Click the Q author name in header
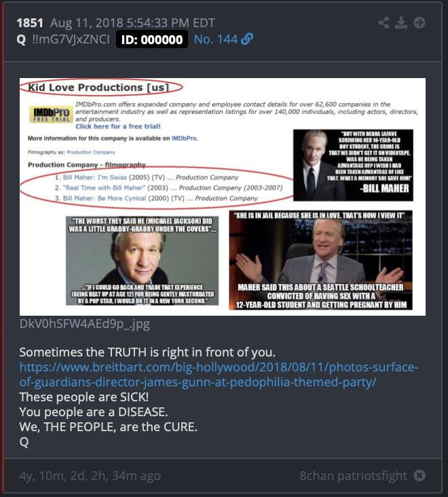 [x=21, y=39]
